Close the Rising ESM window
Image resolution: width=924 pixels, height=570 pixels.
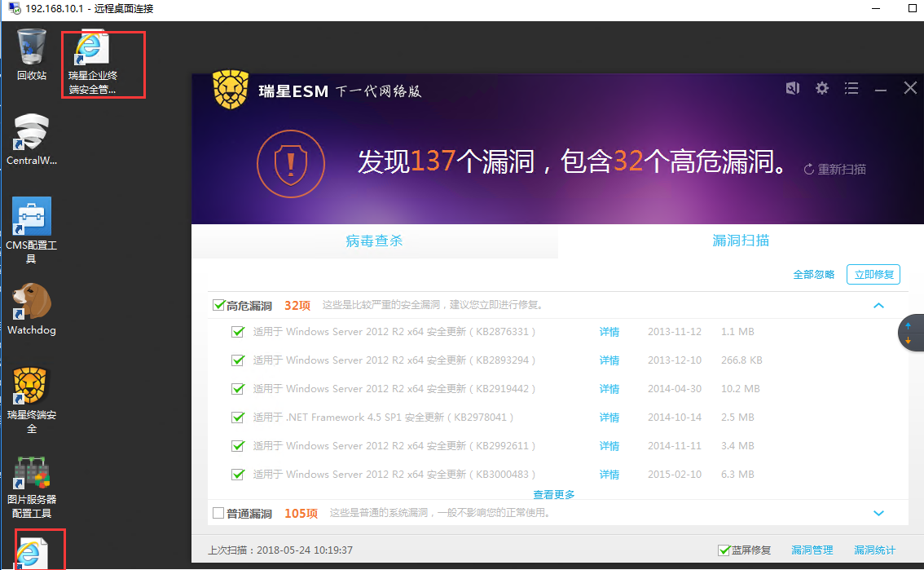[x=910, y=88]
